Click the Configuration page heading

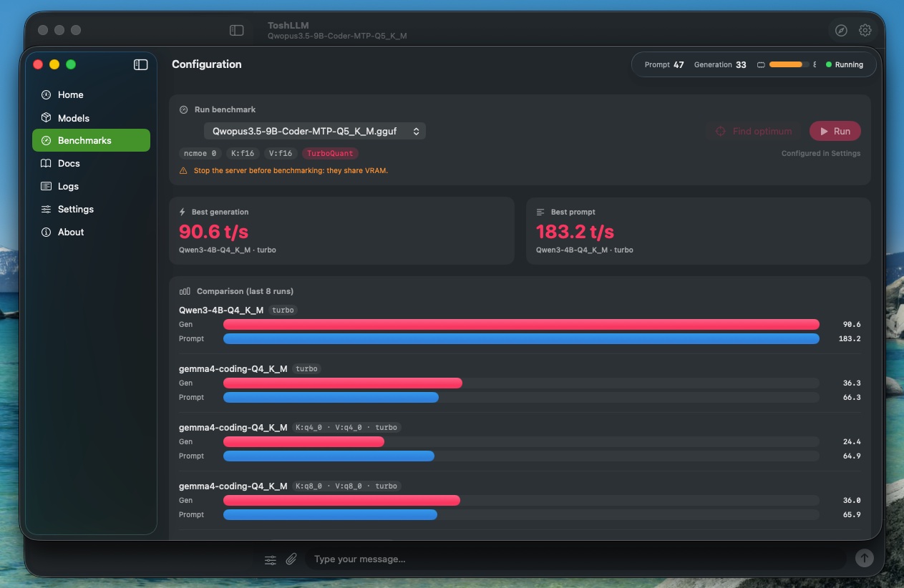tap(207, 64)
